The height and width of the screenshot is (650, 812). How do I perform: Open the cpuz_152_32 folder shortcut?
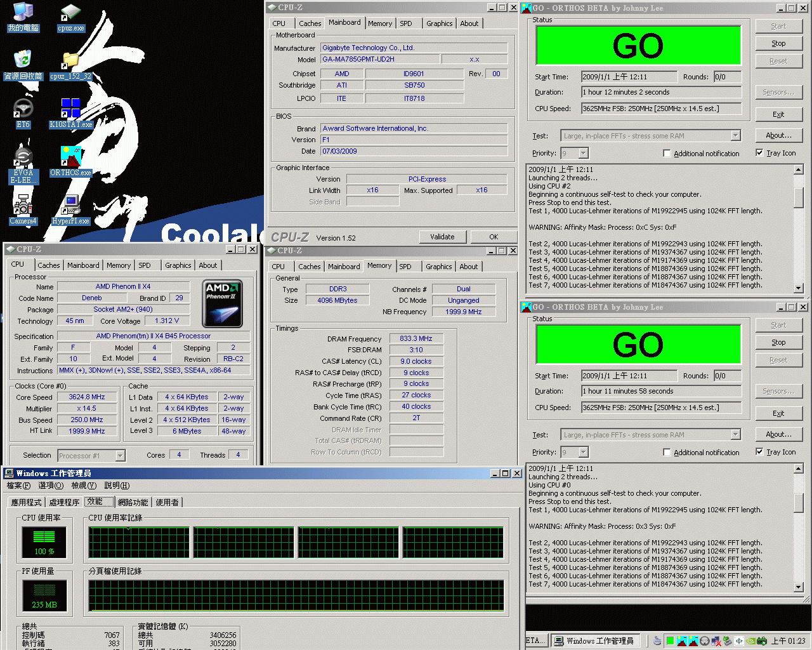pyautogui.click(x=70, y=66)
